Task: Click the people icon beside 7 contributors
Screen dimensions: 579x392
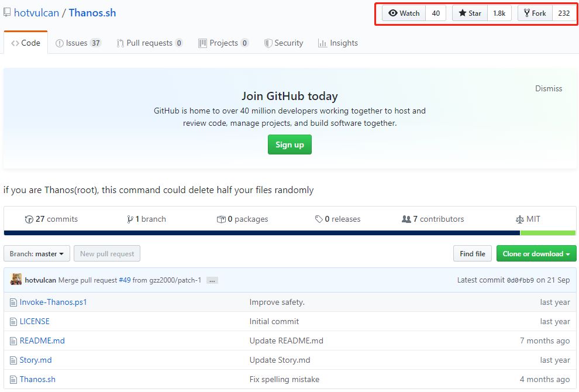Action: tap(406, 219)
